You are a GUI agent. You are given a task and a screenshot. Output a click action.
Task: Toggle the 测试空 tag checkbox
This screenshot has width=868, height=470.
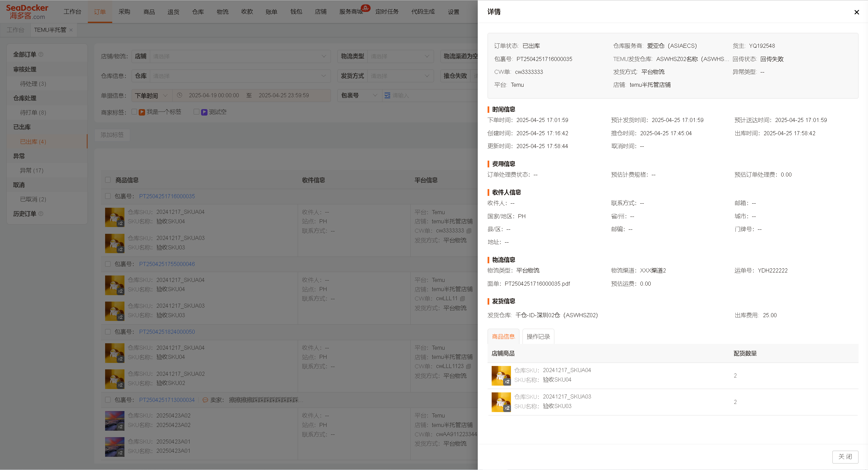[196, 111]
